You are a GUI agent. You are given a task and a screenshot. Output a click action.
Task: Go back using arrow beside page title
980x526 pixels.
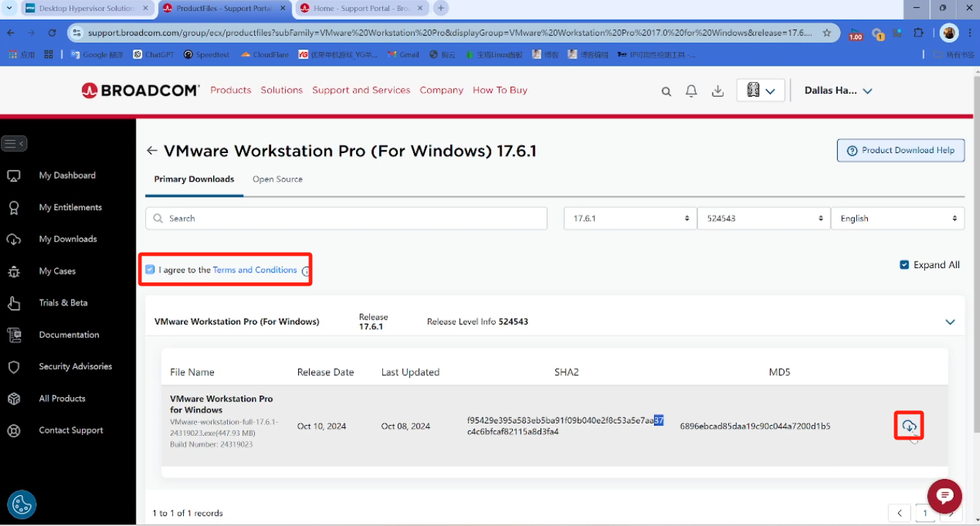[x=152, y=151]
